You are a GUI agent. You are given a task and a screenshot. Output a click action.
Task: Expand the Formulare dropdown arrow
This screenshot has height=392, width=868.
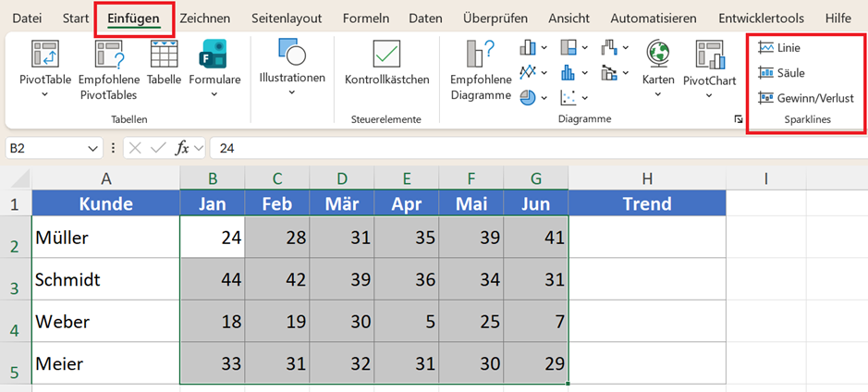pyautogui.click(x=214, y=94)
